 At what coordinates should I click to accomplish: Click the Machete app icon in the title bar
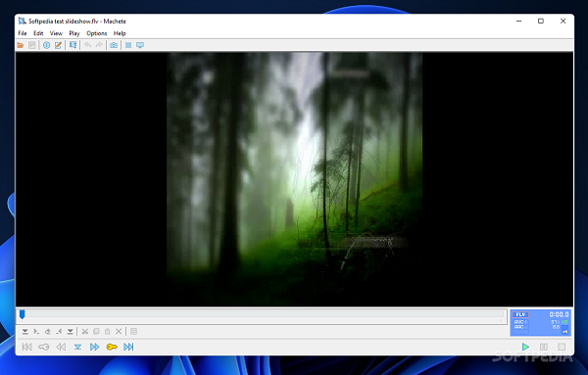(23, 22)
